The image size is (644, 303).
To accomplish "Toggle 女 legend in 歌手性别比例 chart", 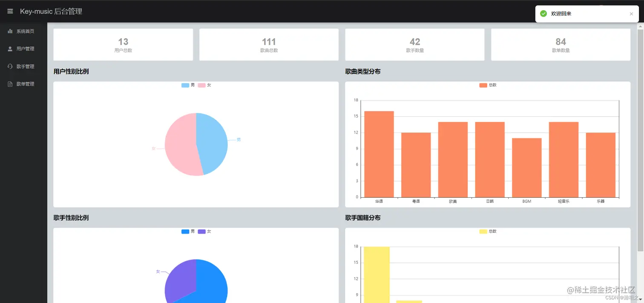I will [x=204, y=231].
